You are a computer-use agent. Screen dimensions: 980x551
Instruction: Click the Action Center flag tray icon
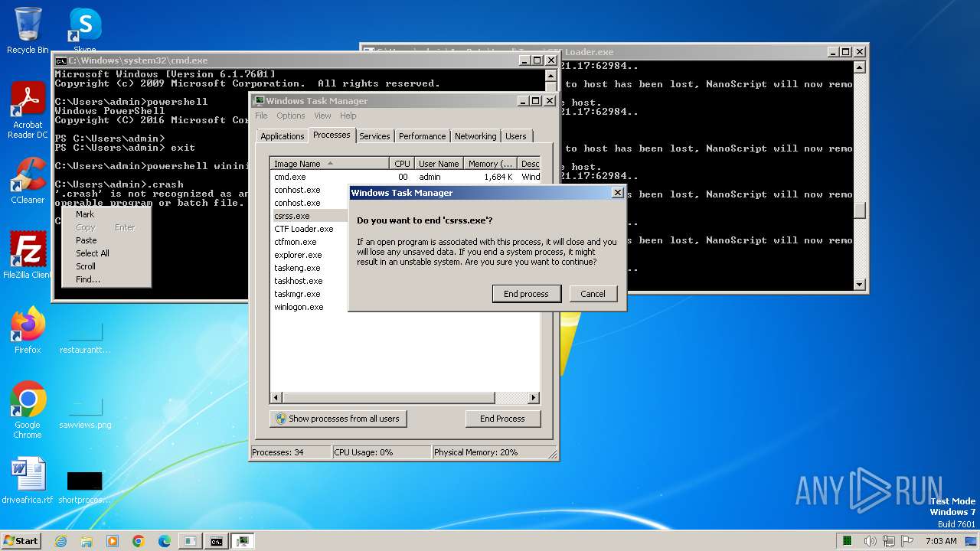(x=907, y=541)
